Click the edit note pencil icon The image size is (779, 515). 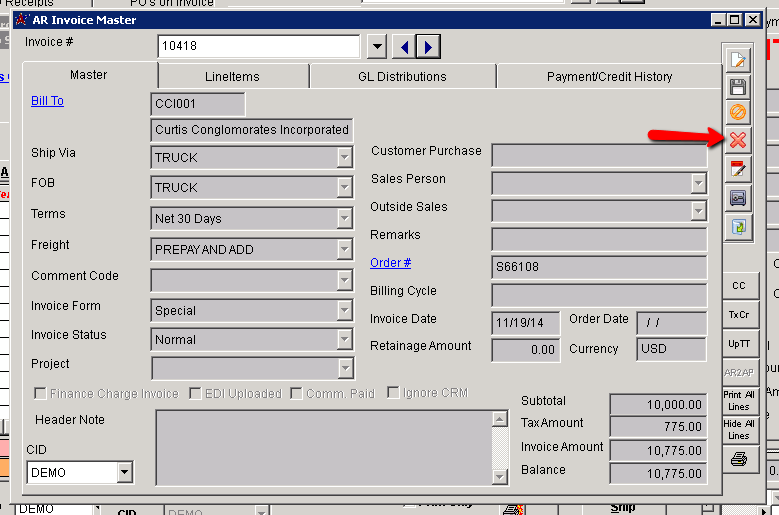[x=738, y=169]
